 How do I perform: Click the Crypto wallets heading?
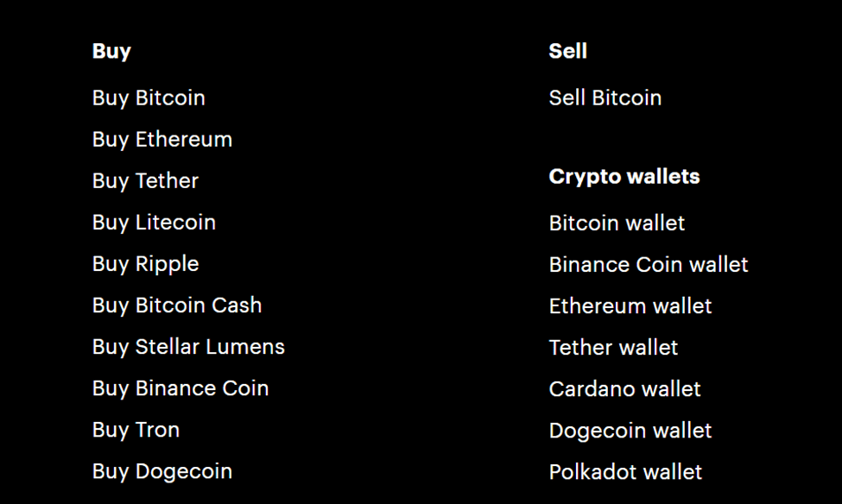(x=624, y=177)
